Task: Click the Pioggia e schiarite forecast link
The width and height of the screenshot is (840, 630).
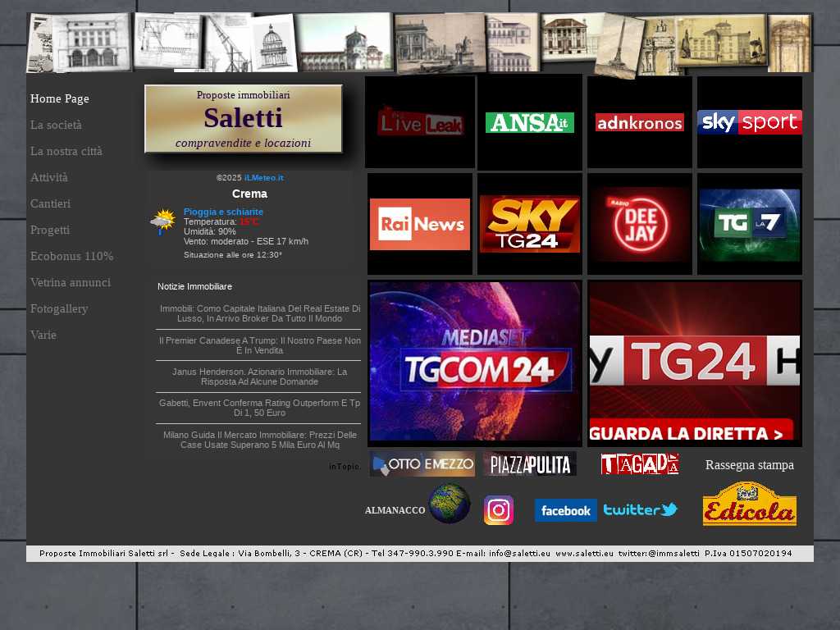Action: click(x=223, y=212)
